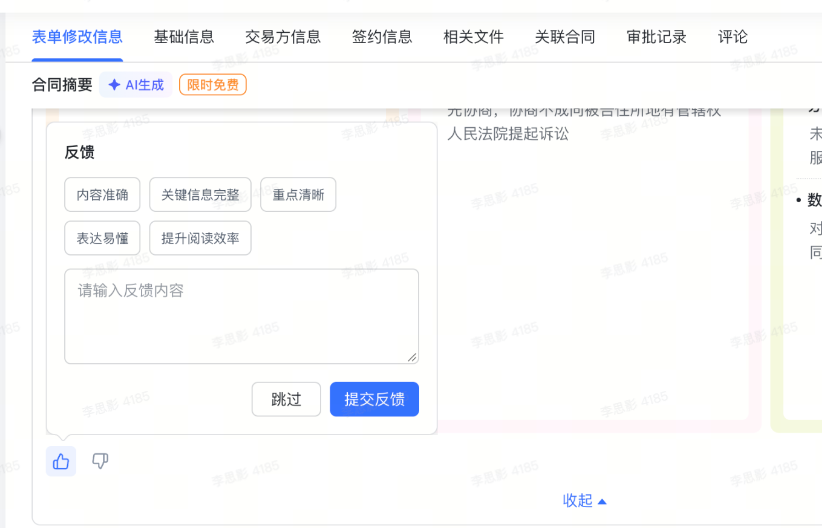Viewport: 822px width, 528px height.
Task: Open the 评论 tab
Action: click(x=732, y=37)
